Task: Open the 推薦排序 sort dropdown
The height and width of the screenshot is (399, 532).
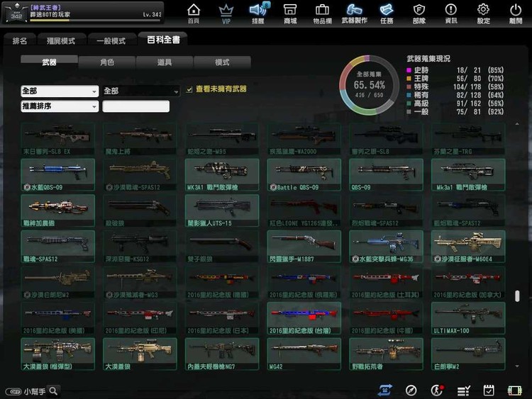Action: point(60,106)
